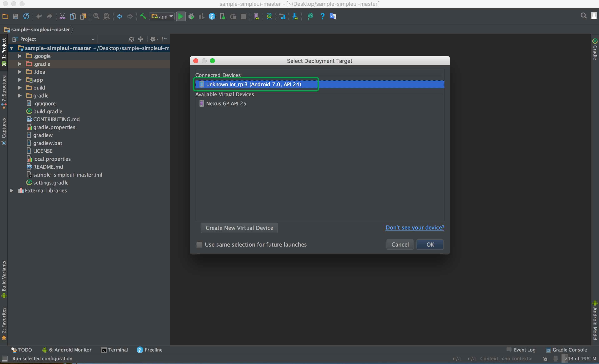The image size is (599, 364).
Task: Cut selection with the scissors icon
Action: click(x=62, y=16)
